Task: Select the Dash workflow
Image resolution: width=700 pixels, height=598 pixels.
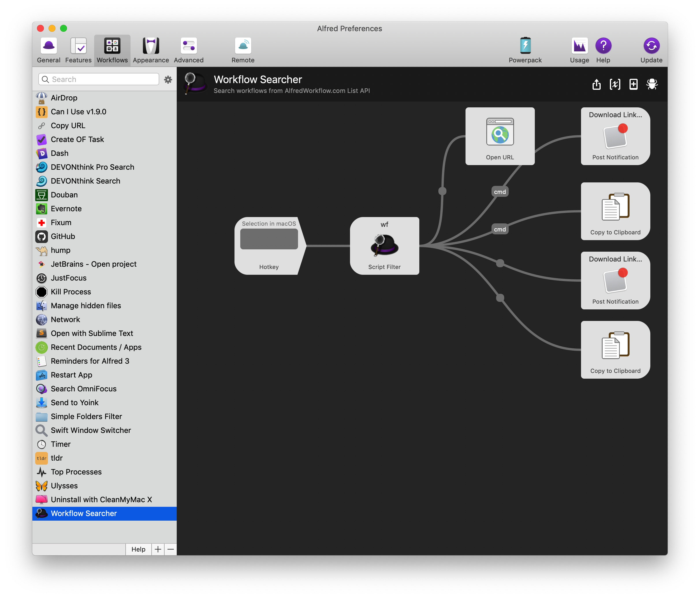Action: [104, 153]
